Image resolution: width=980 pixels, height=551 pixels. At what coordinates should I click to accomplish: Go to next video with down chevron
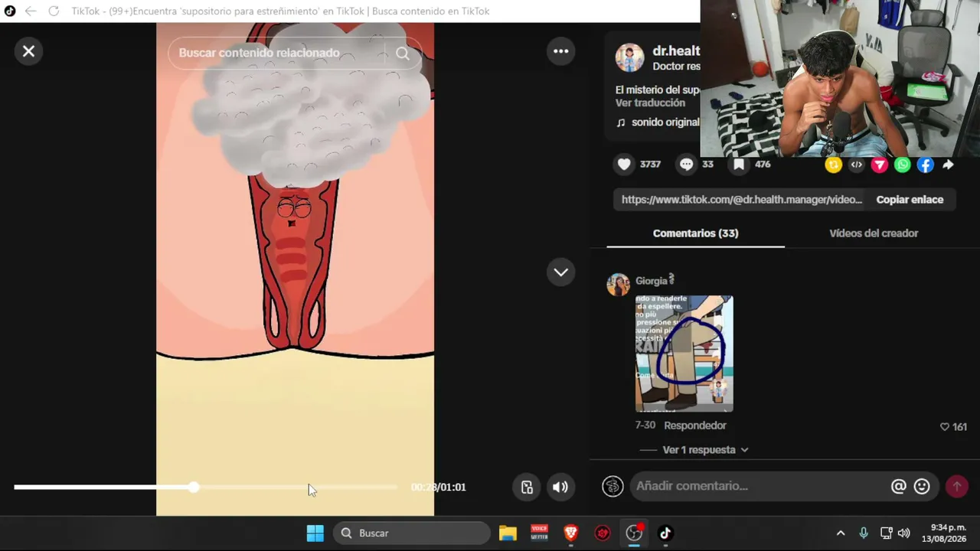[561, 272]
